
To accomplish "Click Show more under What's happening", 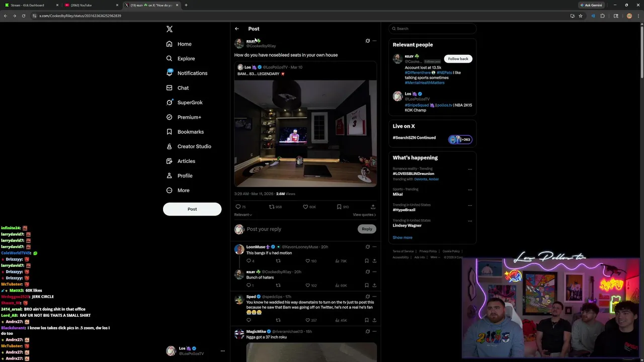I will 403,237.
